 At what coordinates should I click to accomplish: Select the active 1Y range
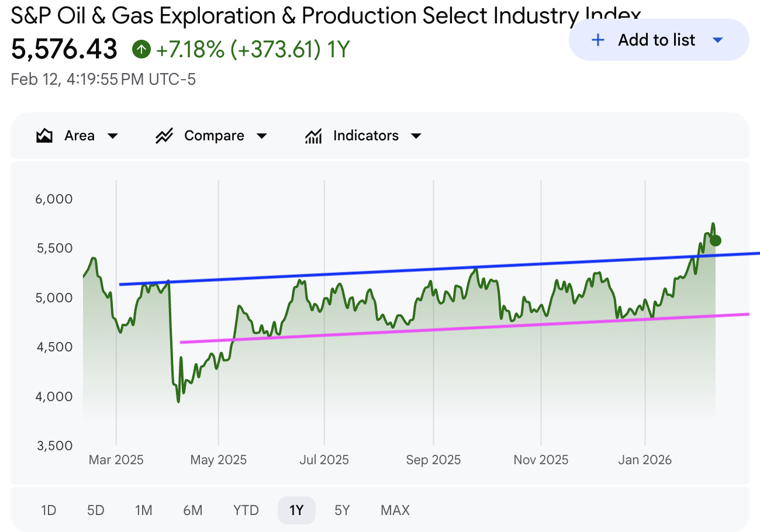[296, 510]
